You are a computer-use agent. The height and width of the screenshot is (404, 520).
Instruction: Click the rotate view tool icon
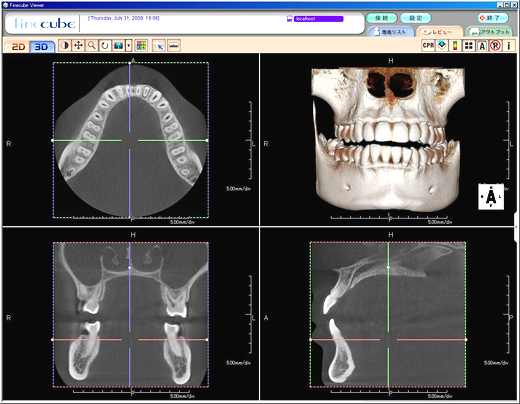(x=105, y=45)
